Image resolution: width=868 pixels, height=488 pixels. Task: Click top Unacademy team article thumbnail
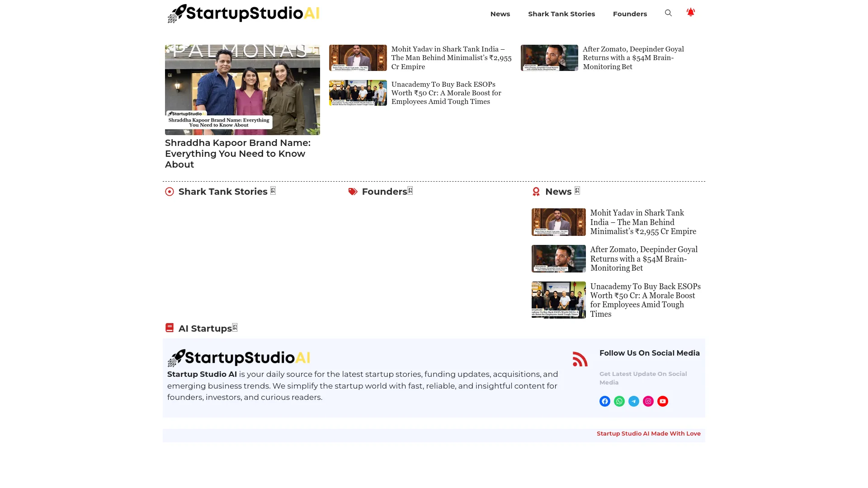click(x=358, y=93)
